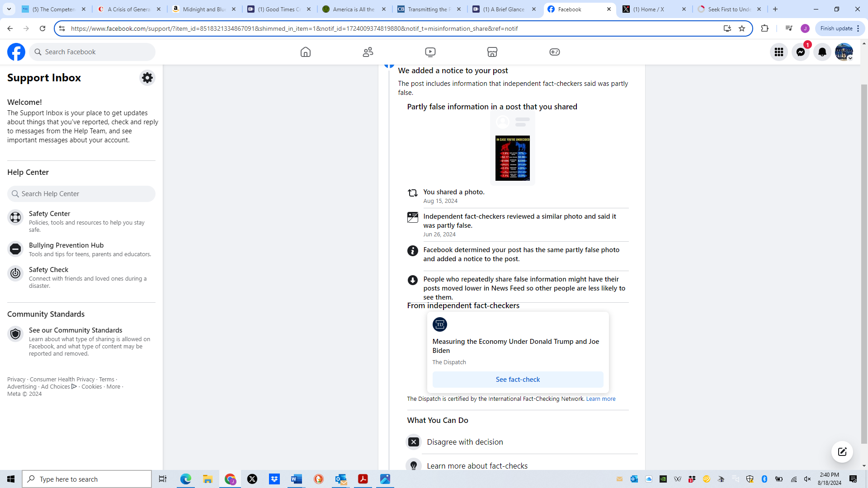Open the Marketplace icon

[492, 52]
